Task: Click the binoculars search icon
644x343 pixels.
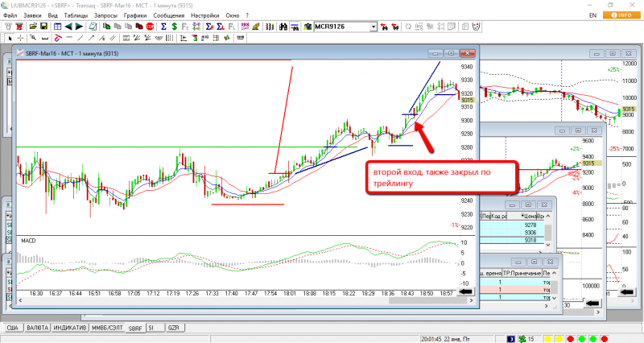Action: [283, 27]
